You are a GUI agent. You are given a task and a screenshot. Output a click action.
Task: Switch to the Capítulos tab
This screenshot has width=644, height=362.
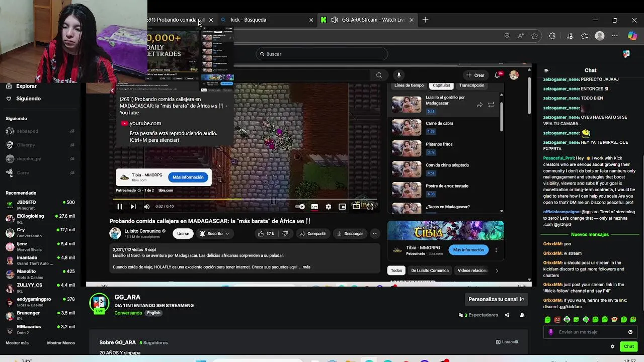pyautogui.click(x=441, y=85)
